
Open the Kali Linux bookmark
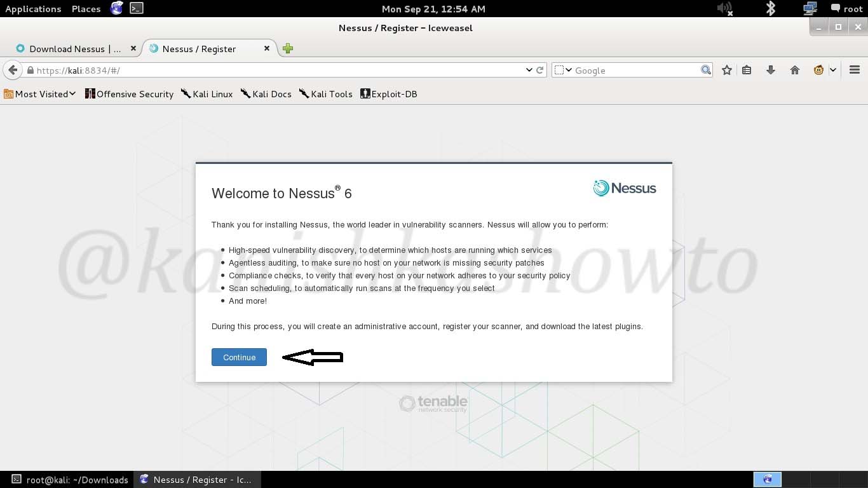point(207,94)
